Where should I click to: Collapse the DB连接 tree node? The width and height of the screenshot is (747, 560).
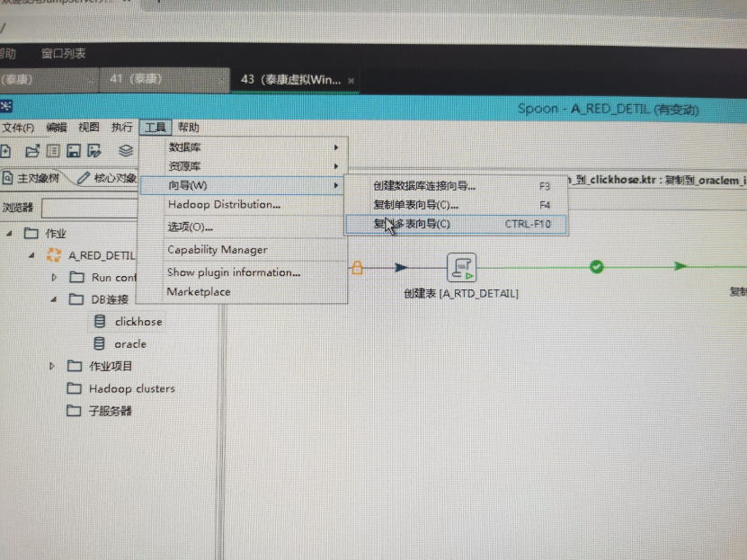pos(52,300)
